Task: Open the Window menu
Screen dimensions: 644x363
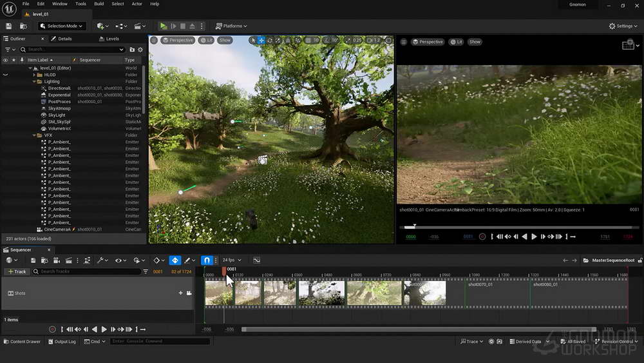Action: pyautogui.click(x=59, y=4)
